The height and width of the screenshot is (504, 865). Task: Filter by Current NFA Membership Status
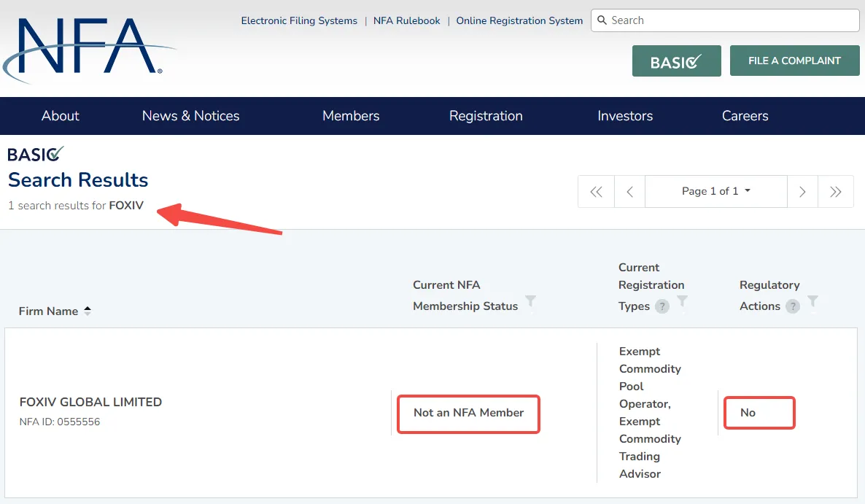531,301
